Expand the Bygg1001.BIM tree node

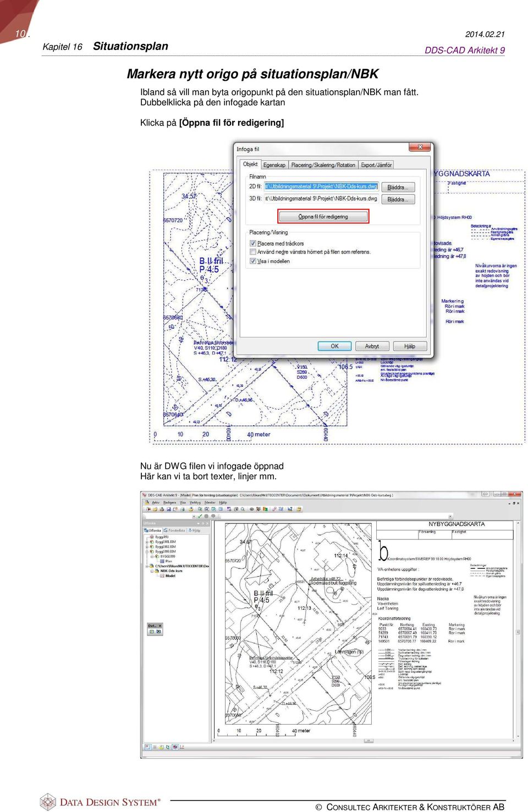147,542
